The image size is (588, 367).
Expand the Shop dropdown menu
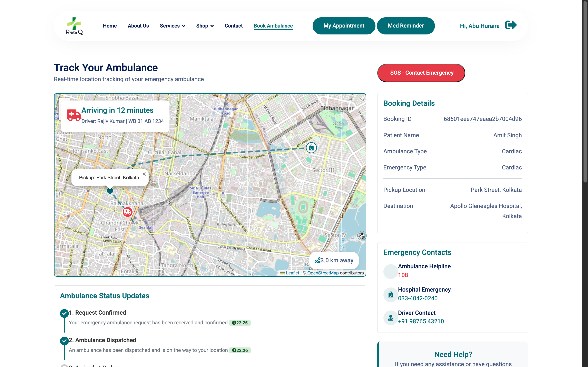coord(205,26)
